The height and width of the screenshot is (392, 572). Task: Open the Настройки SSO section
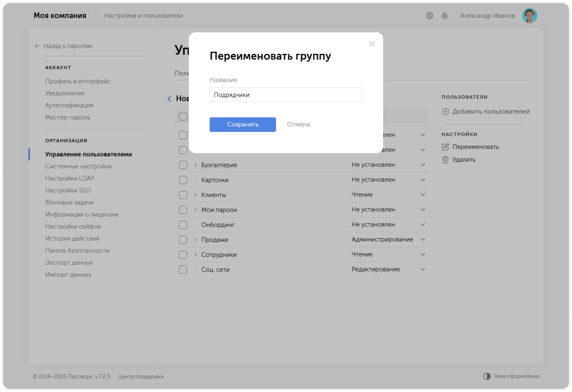pos(68,190)
